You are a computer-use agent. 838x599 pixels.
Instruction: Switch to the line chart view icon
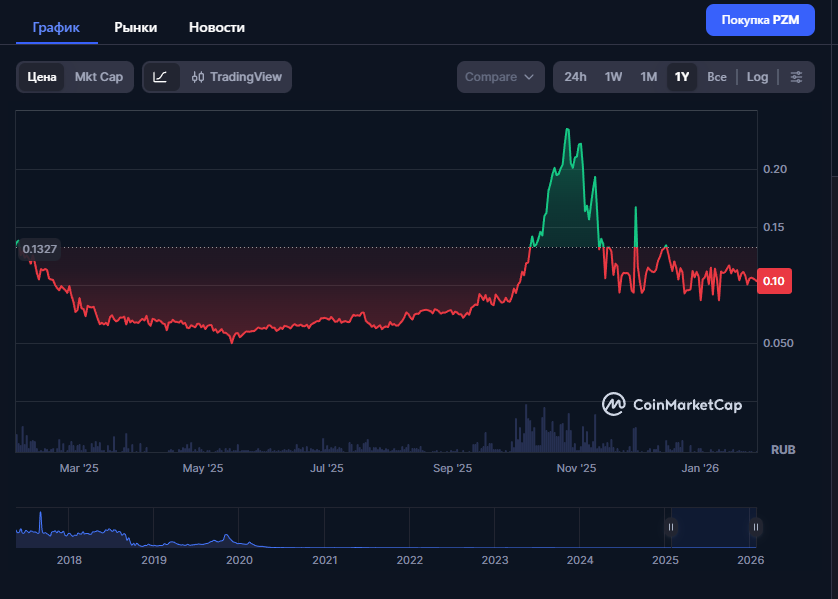coord(161,77)
